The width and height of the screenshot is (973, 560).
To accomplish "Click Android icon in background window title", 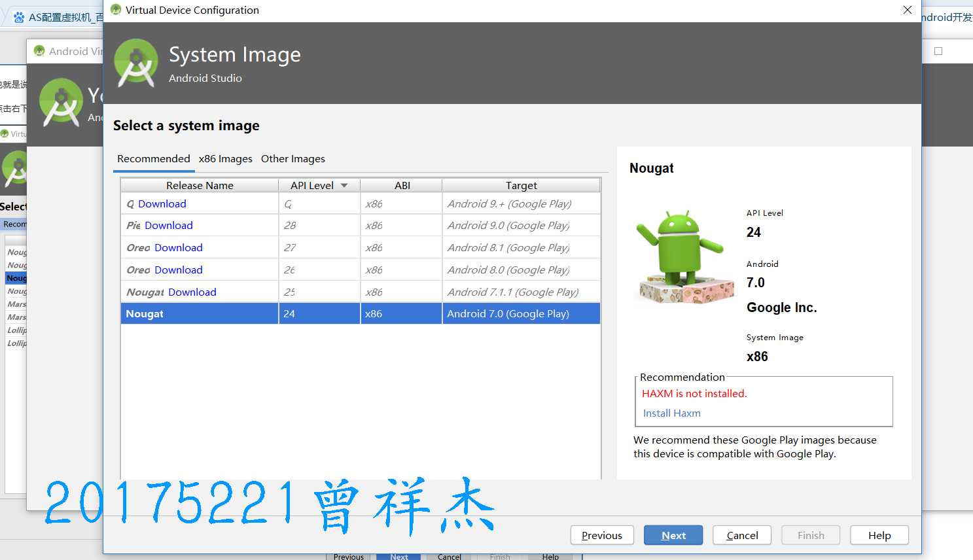I will click(x=39, y=51).
